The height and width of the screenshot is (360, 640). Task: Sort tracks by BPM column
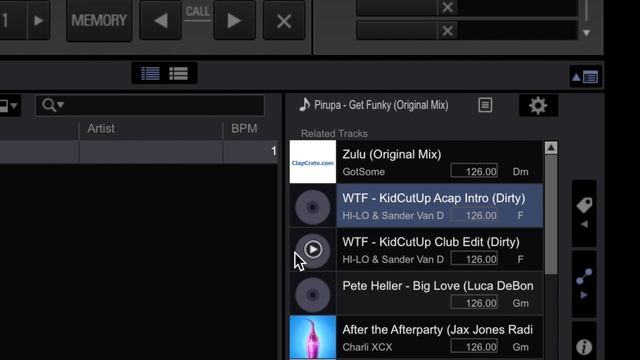point(244,129)
